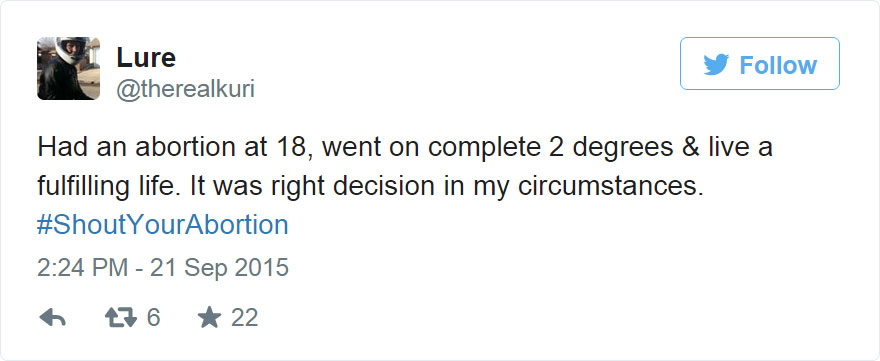Reply to the tweet using arrow icon
The image size is (880, 361).
pos(53,319)
